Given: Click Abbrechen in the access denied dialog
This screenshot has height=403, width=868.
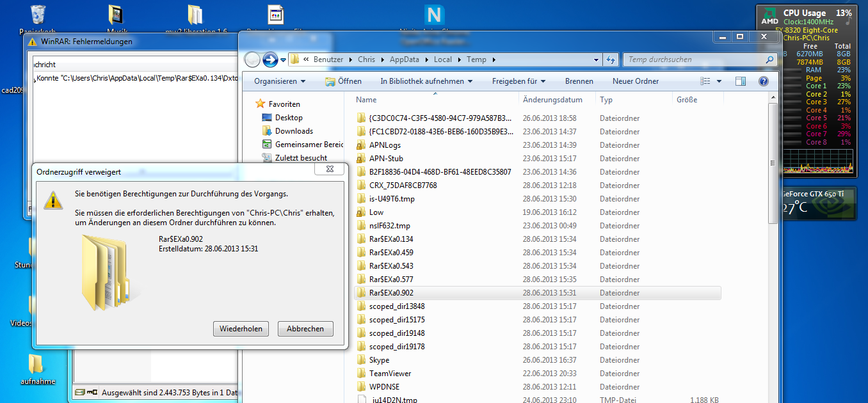Looking at the screenshot, I should tap(305, 329).
